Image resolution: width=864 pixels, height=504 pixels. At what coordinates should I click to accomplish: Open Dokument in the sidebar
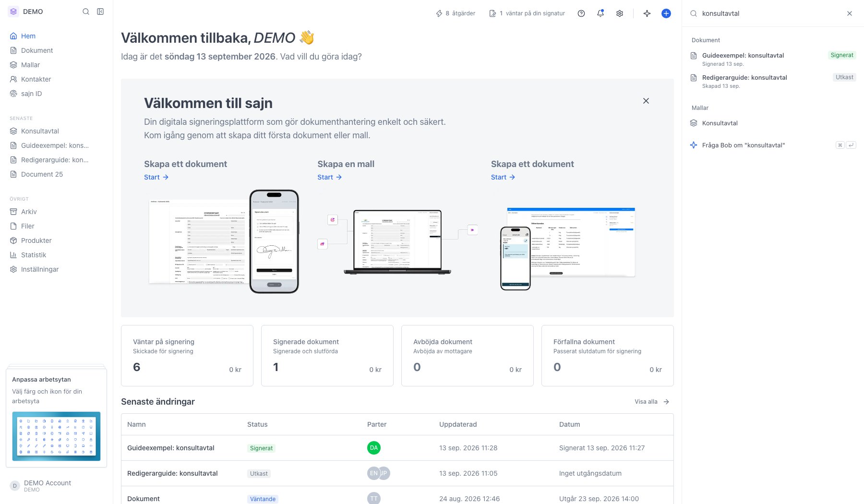pos(56,50)
